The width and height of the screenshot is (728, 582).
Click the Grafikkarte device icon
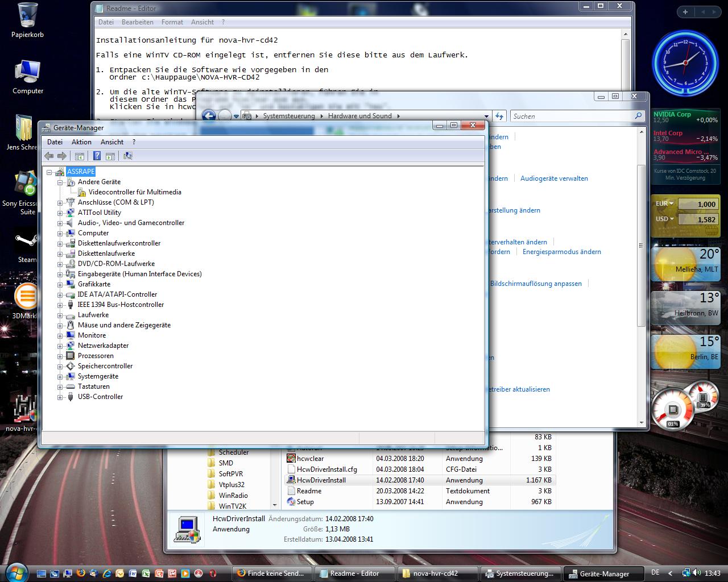pyautogui.click(x=71, y=284)
